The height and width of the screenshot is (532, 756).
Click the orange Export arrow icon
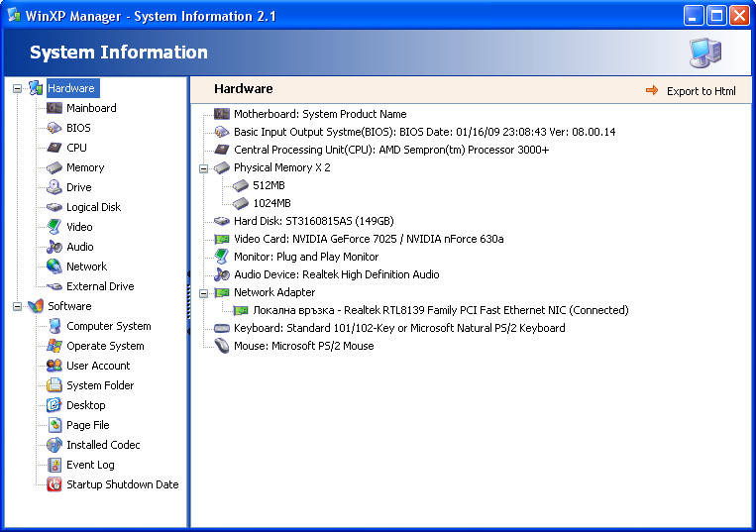tap(652, 90)
